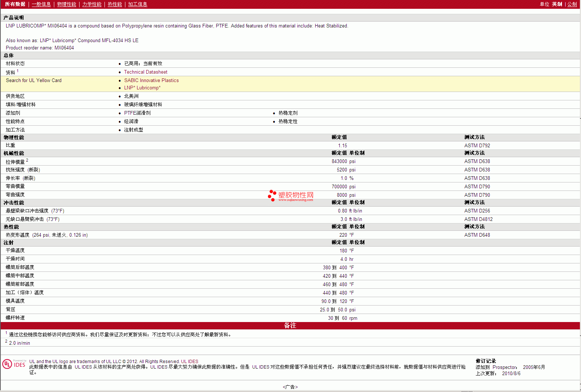Click the Product reorder name MX06404 line
This screenshot has width=581, height=392.
40,48
